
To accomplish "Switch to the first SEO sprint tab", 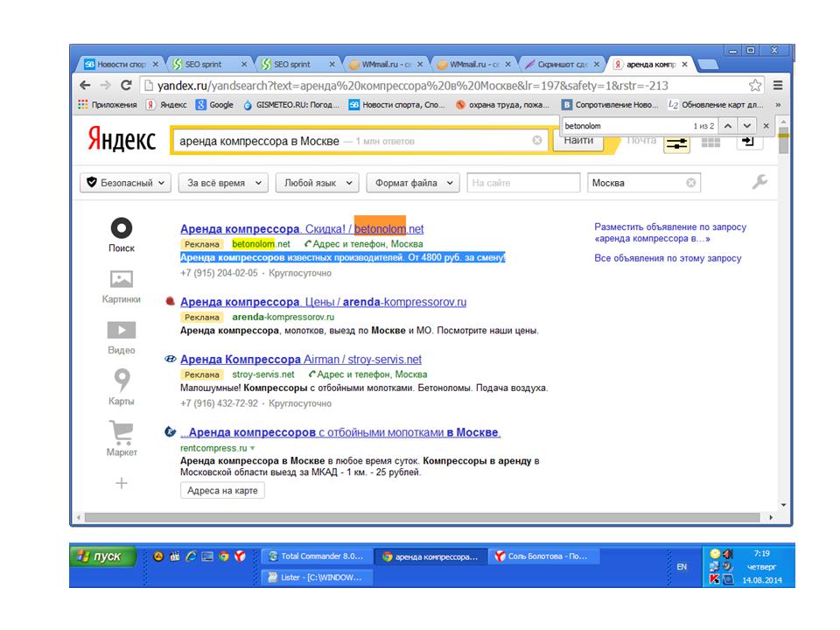I will [210, 64].
